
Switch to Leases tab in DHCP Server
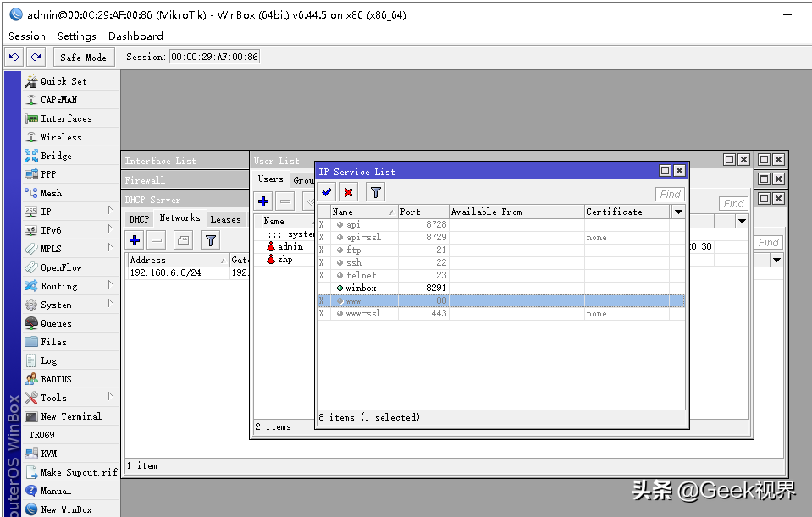coord(226,219)
